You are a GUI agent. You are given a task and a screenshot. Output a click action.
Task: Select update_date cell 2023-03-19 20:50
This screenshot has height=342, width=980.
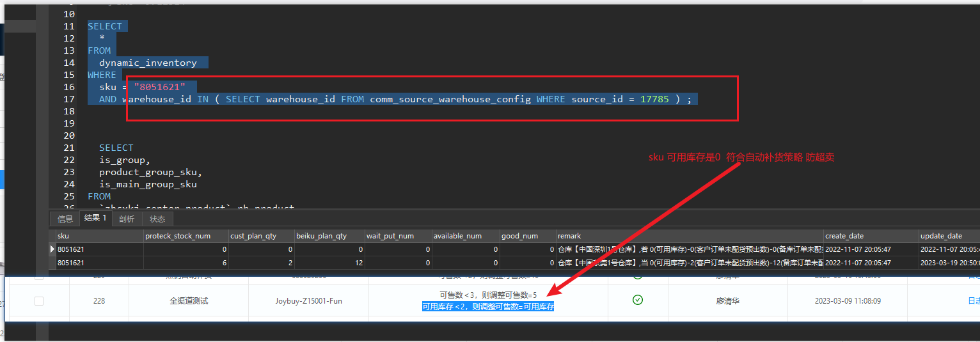pyautogui.click(x=949, y=263)
